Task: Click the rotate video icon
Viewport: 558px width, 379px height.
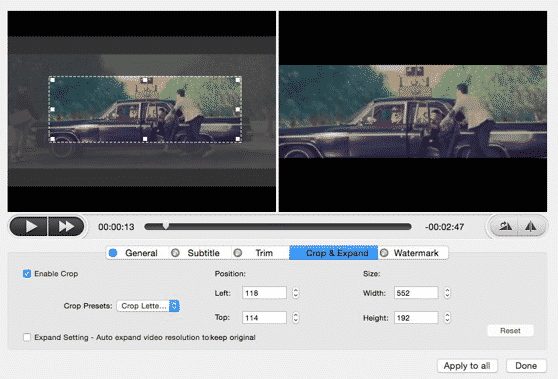Action: pyautogui.click(x=505, y=226)
